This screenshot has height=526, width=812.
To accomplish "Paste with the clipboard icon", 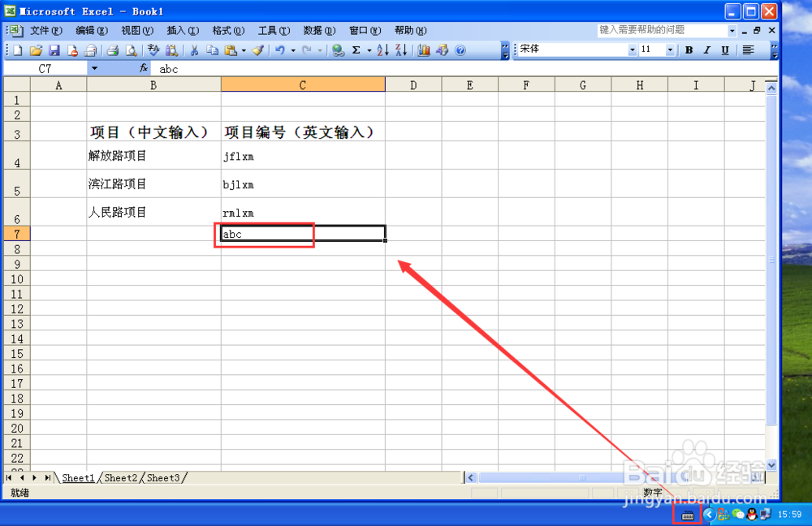I will coord(231,50).
